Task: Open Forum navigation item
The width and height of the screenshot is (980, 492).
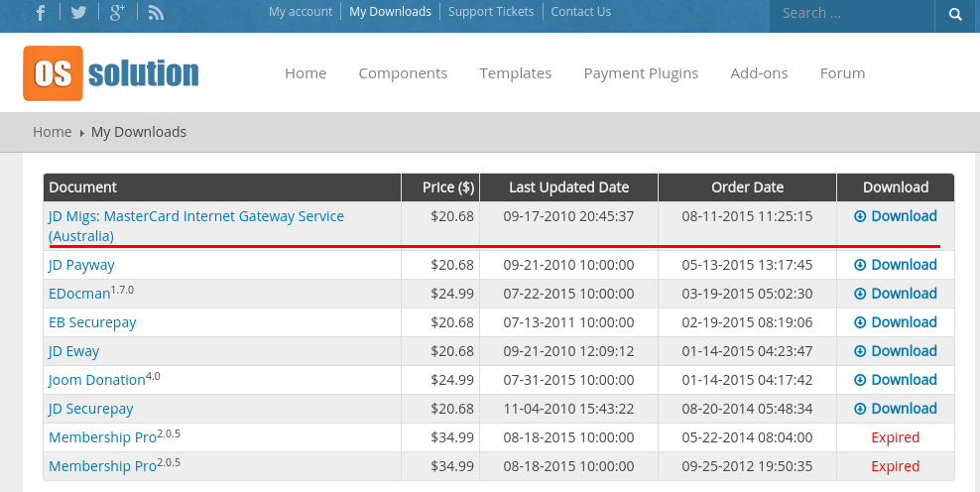Action: tap(842, 73)
